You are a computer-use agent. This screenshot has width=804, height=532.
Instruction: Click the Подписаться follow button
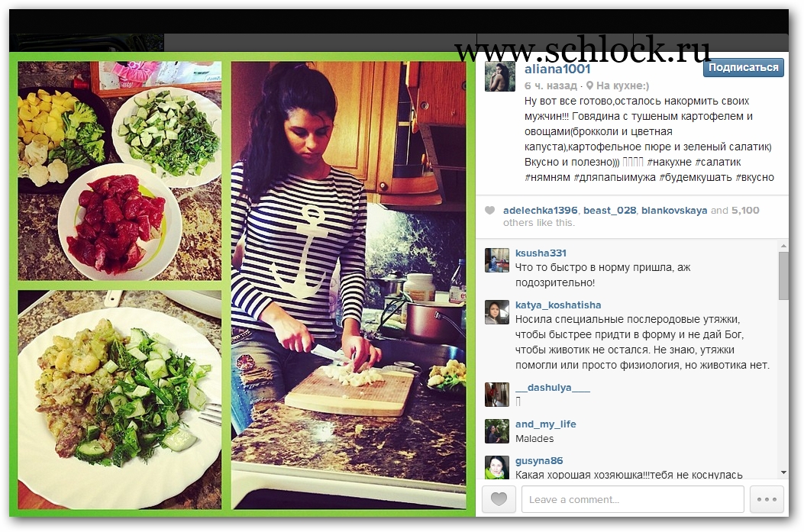click(x=743, y=68)
